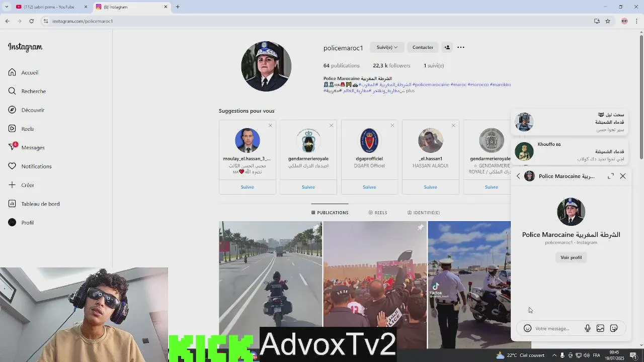Click the address bar URL

[x=83, y=21]
